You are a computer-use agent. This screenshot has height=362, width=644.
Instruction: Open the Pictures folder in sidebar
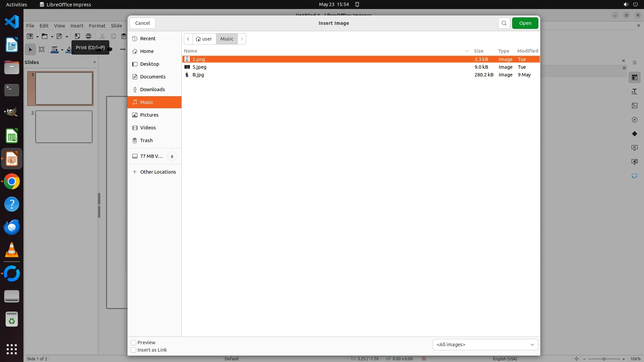(x=149, y=115)
